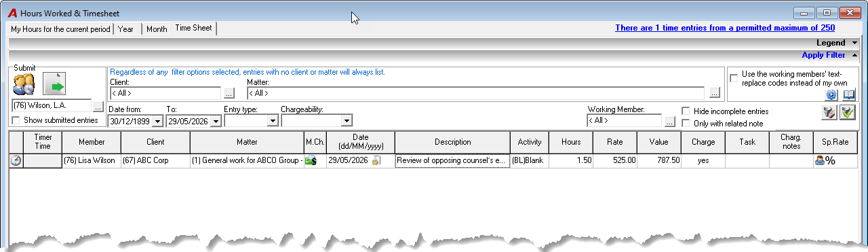Image resolution: width=868 pixels, height=252 pixels.
Task: Click the timer clock icon in Lisa Wilson row
Action: [x=16, y=161]
